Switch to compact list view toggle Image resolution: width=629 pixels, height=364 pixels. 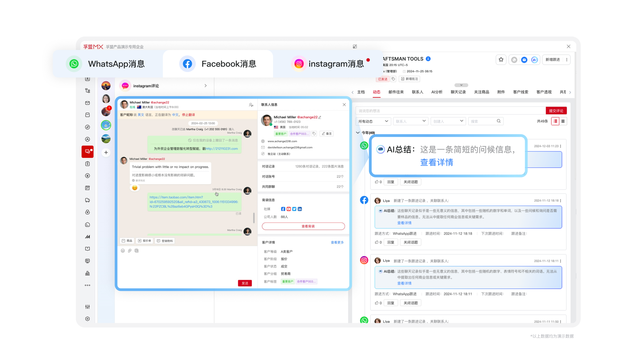click(x=563, y=121)
